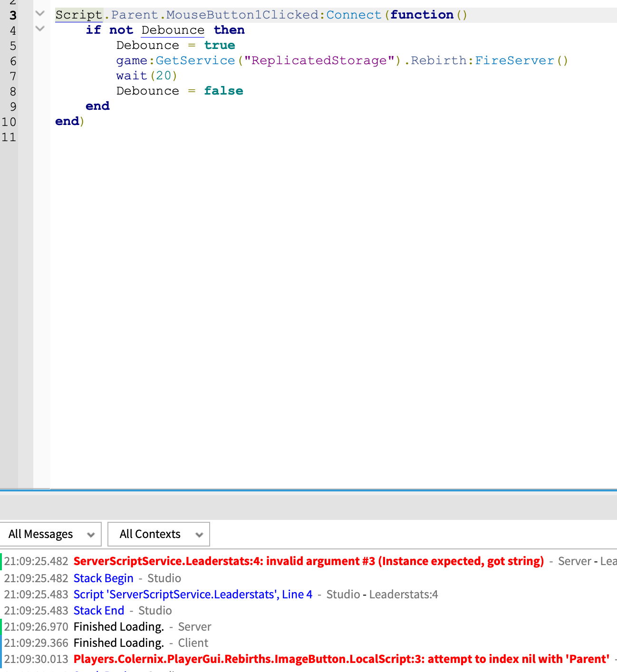Click the Finished Loading Client message
This screenshot has height=672, width=617.
tap(118, 643)
